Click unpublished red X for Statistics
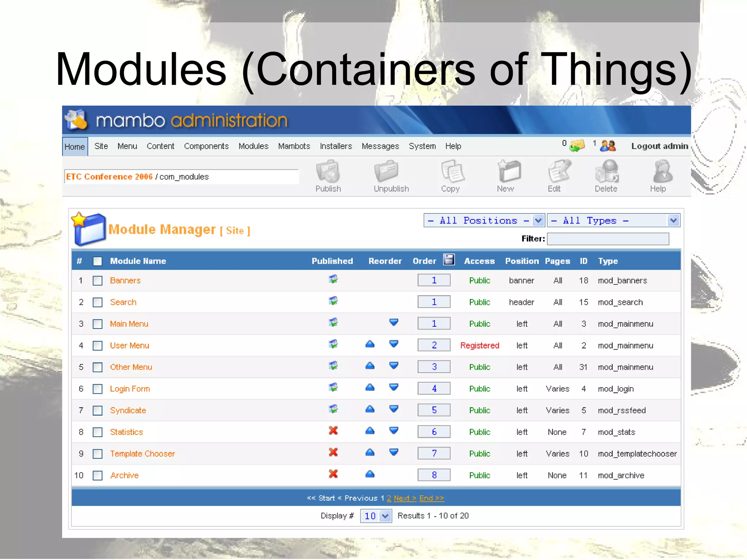Viewport: 747px width, 560px height. tap(333, 431)
